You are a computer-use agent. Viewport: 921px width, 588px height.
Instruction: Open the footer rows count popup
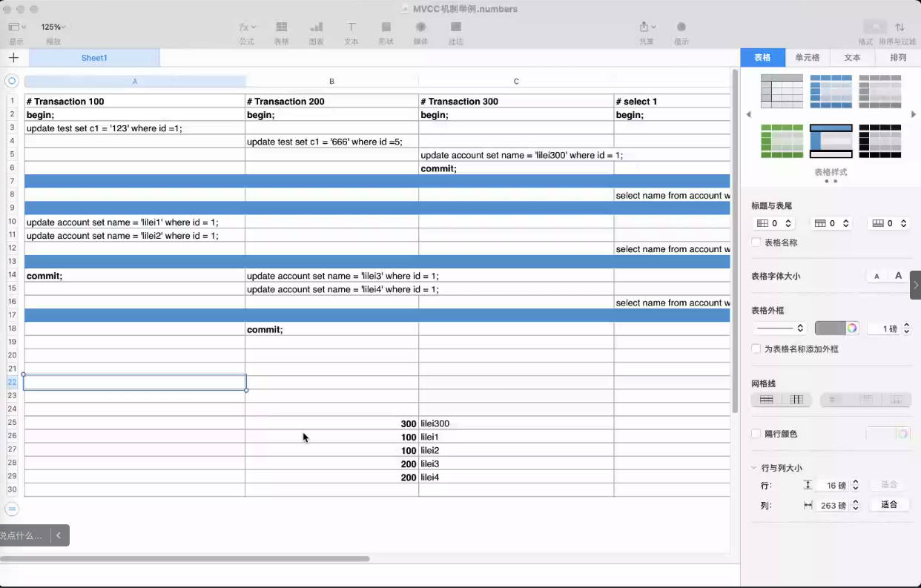point(890,223)
